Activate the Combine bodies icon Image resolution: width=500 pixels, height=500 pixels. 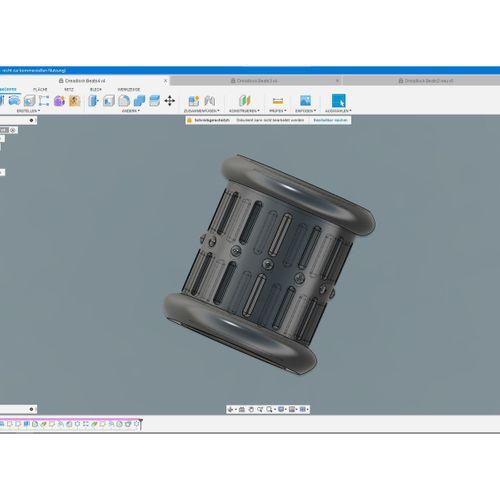tap(139, 101)
